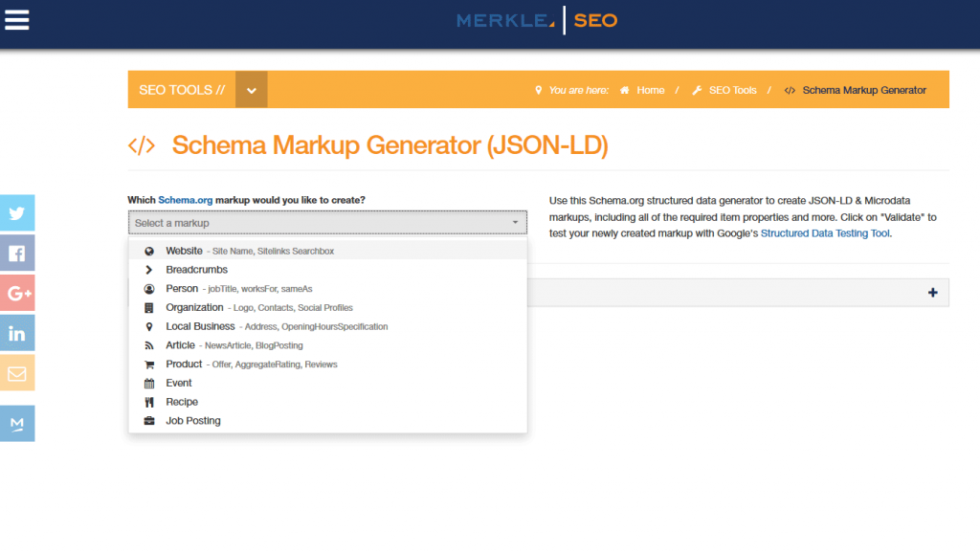Share page via LinkedIn icon

[17, 333]
